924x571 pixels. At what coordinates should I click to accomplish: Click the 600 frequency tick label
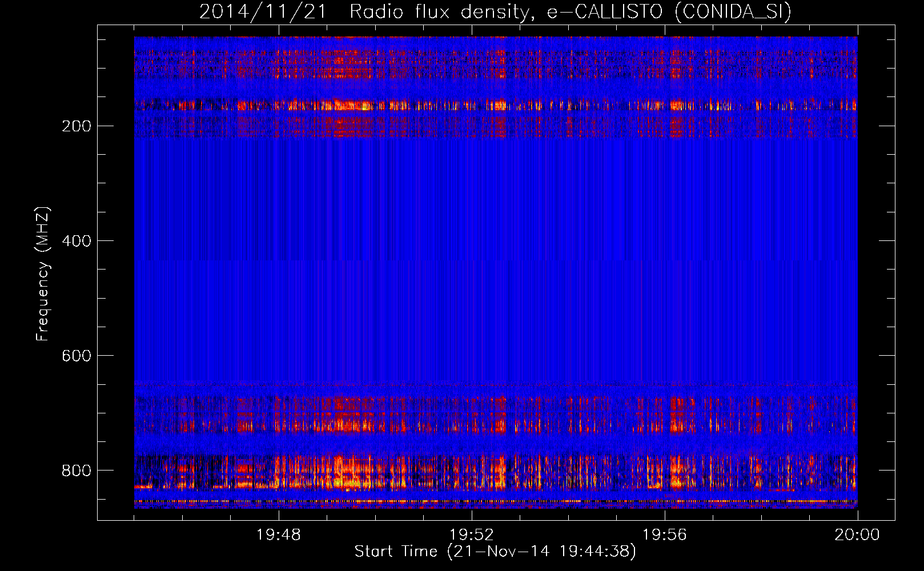(x=76, y=356)
